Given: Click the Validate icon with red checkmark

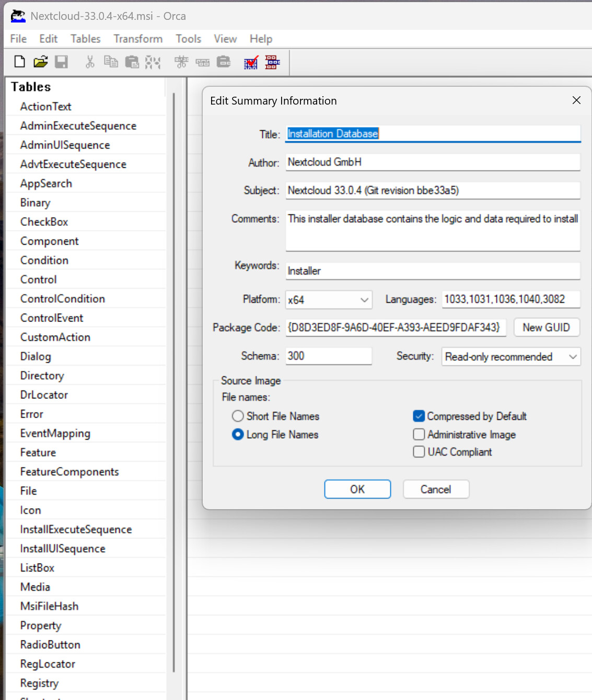Looking at the screenshot, I should pos(251,63).
